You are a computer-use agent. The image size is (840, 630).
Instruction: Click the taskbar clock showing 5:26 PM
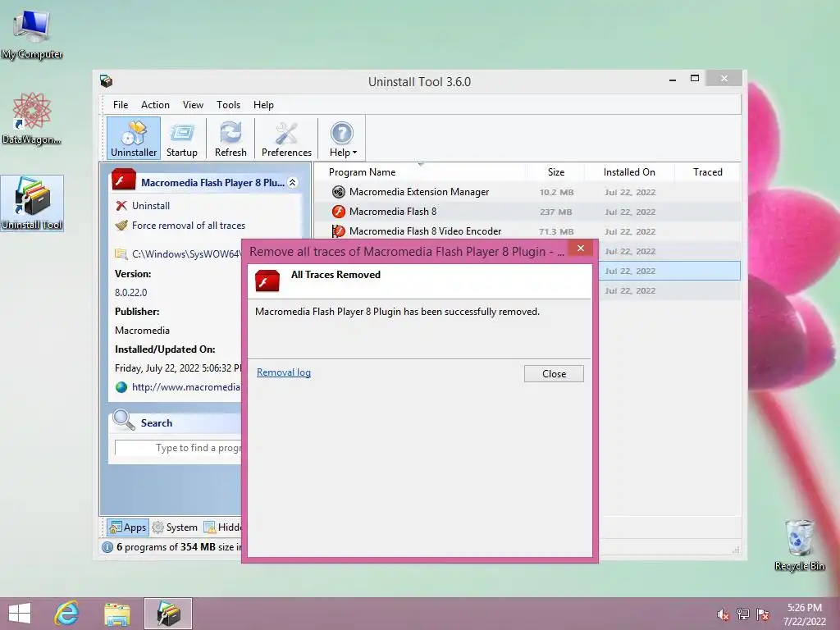(805, 614)
